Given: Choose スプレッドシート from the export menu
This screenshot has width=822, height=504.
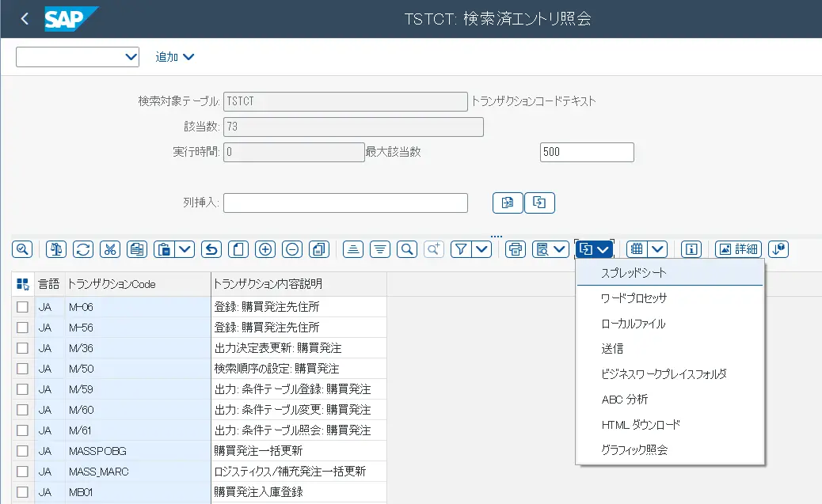Looking at the screenshot, I should (634, 273).
